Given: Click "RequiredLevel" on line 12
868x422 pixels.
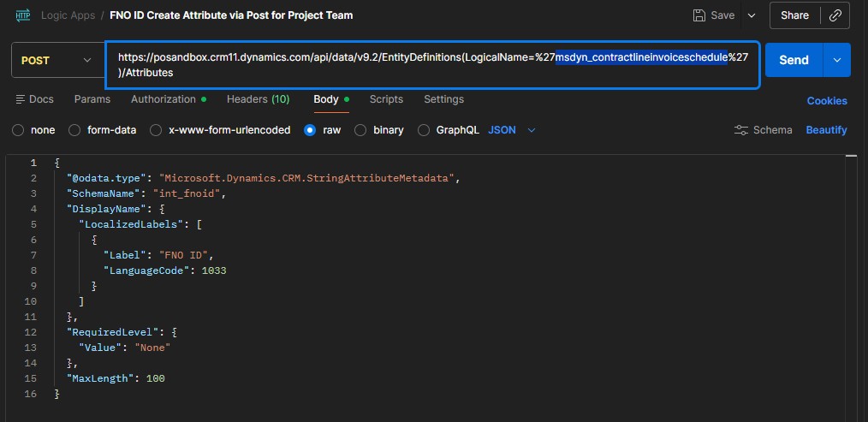Looking at the screenshot, I should pyautogui.click(x=113, y=333).
